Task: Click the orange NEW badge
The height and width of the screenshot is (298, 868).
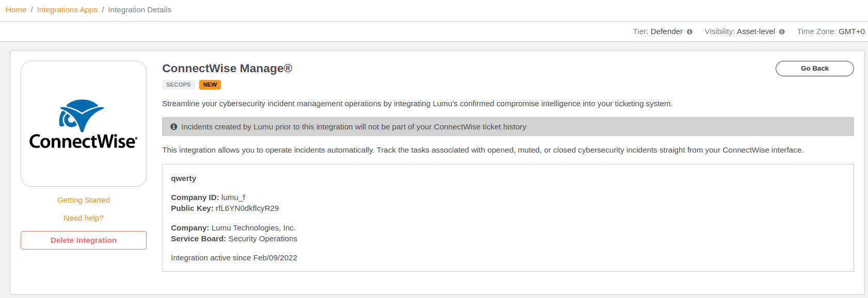Action: (210, 85)
